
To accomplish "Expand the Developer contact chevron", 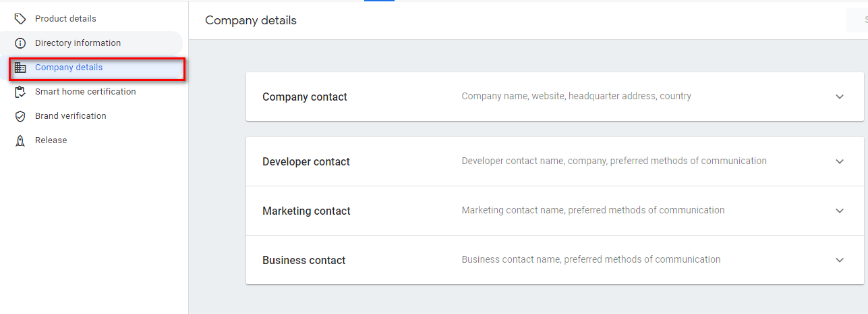I will 840,161.
